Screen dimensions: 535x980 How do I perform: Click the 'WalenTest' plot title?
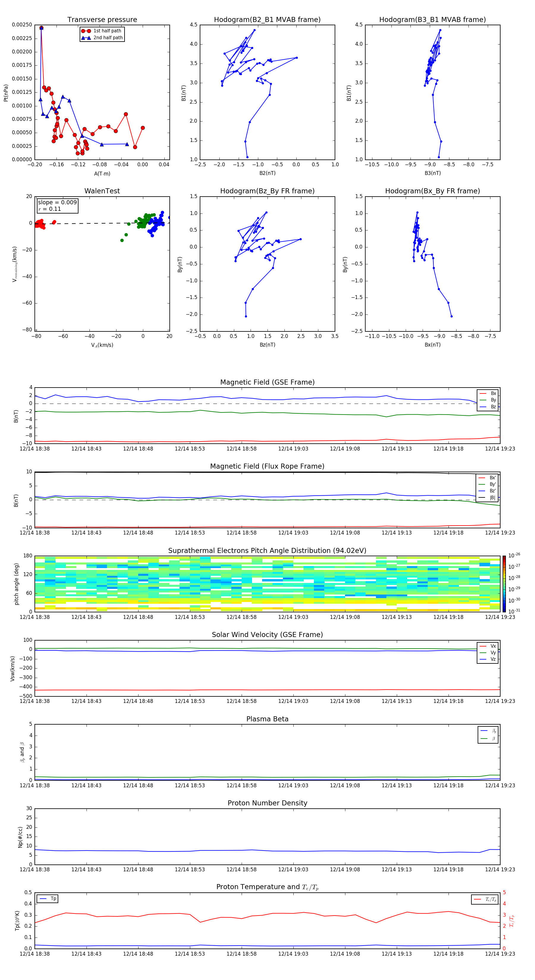[102, 191]
